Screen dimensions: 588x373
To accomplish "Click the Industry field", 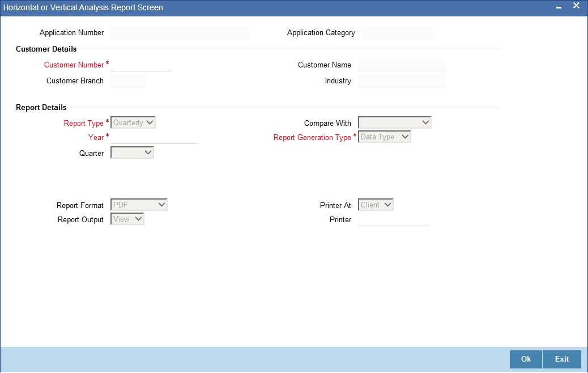I will 402,80.
